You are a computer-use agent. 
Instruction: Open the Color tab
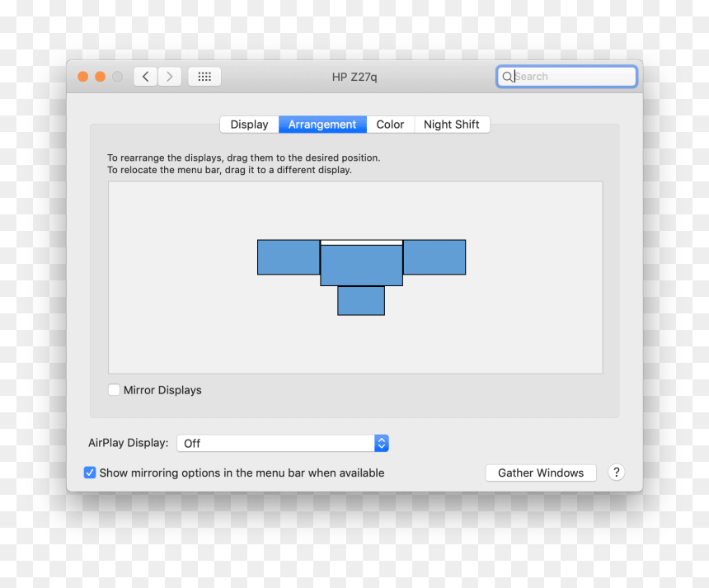(390, 125)
